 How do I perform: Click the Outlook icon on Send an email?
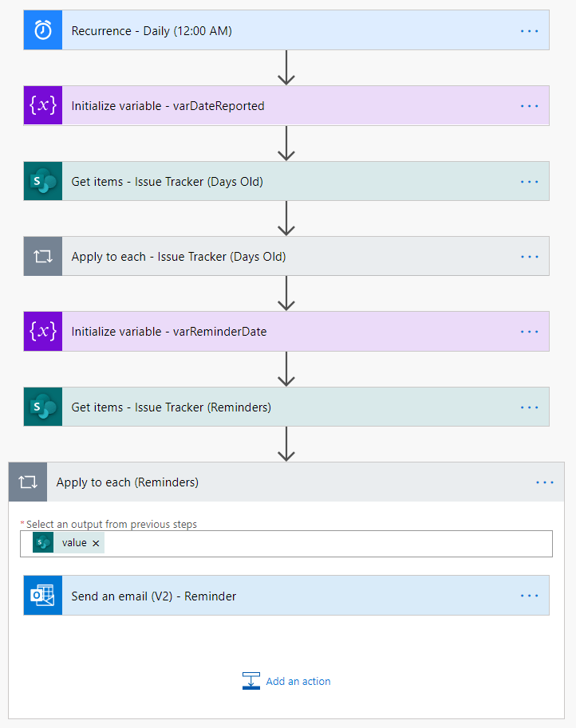pyautogui.click(x=43, y=596)
